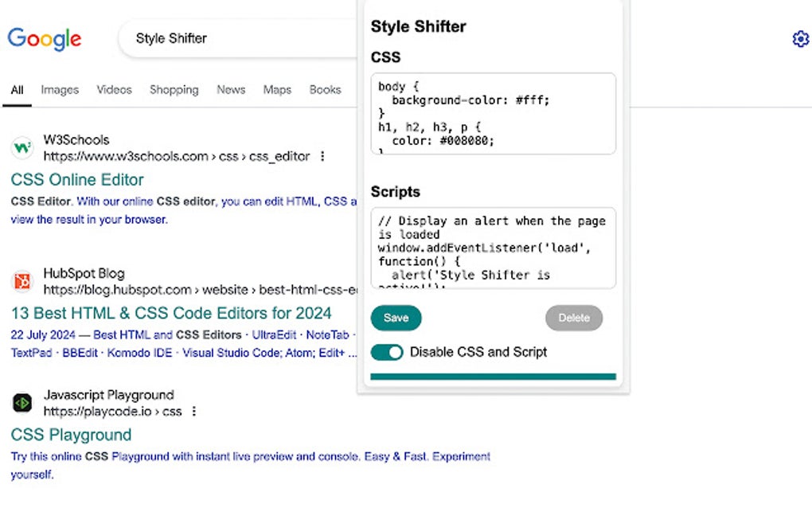Image resolution: width=812 pixels, height=508 pixels.
Task: Click inside the CSS code text area
Action: tap(493, 113)
